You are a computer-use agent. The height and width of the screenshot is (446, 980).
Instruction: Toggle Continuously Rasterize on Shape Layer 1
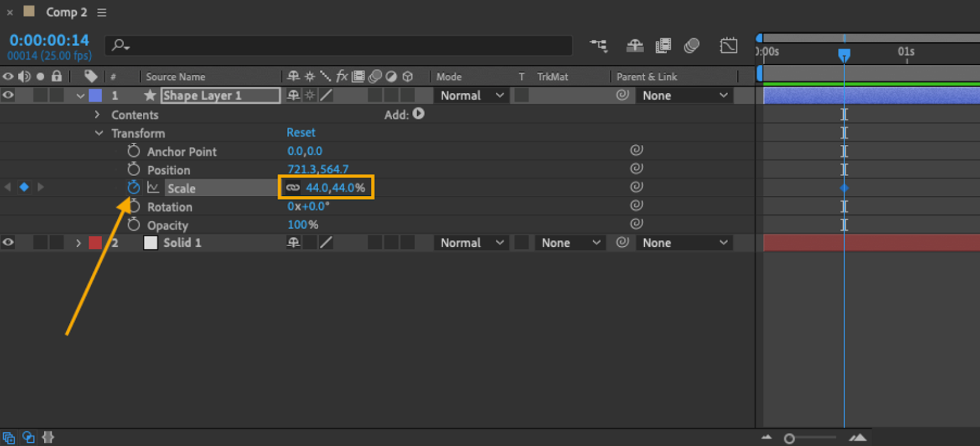pyautogui.click(x=310, y=95)
